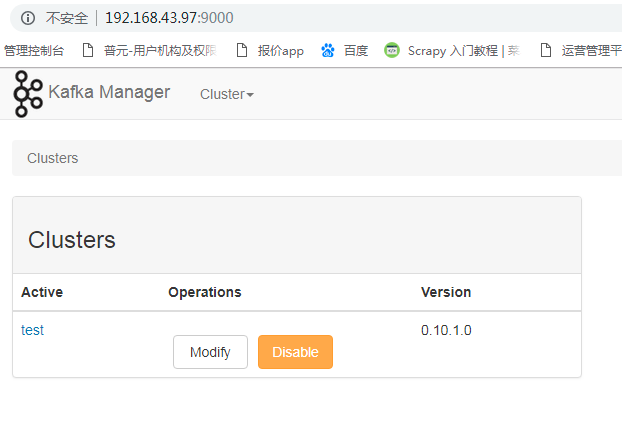The width and height of the screenshot is (622, 426).
Task: Open the Scrapy 入门教程 bookmark icon
Action: click(x=392, y=50)
